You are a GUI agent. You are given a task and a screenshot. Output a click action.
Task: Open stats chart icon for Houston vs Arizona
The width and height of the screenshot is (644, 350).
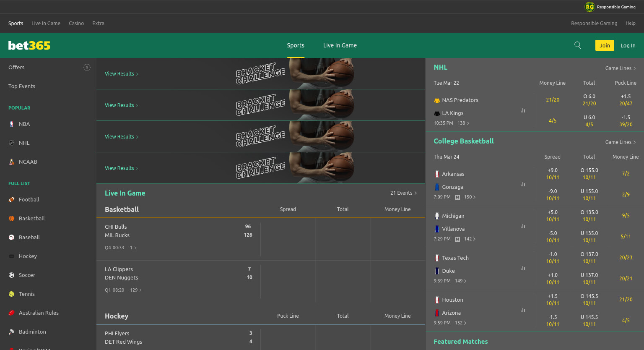pyautogui.click(x=523, y=311)
